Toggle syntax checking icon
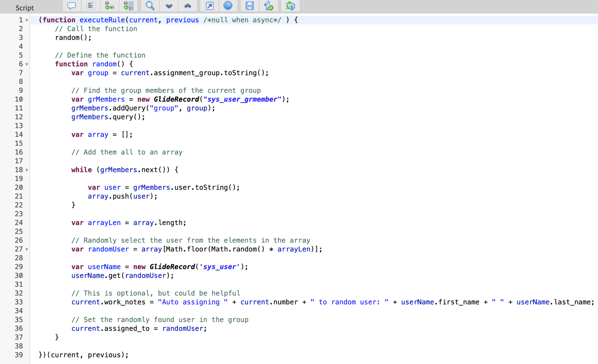 [x=269, y=6]
